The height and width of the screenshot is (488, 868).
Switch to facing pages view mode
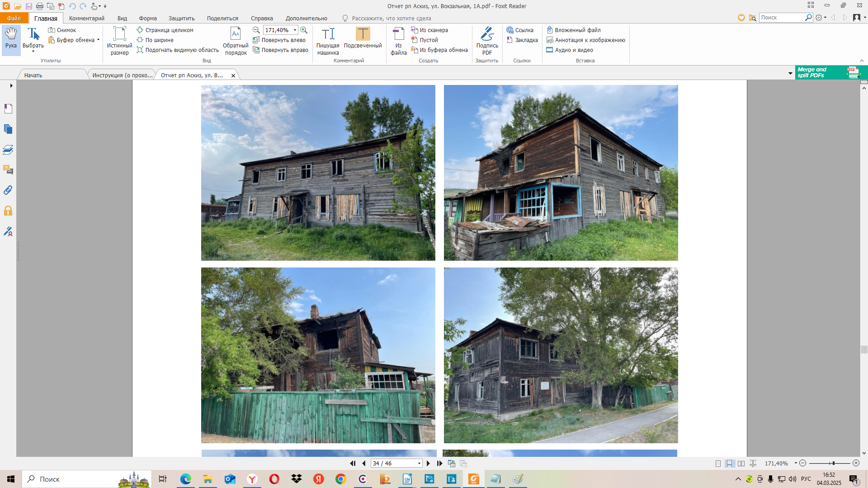coord(741,464)
